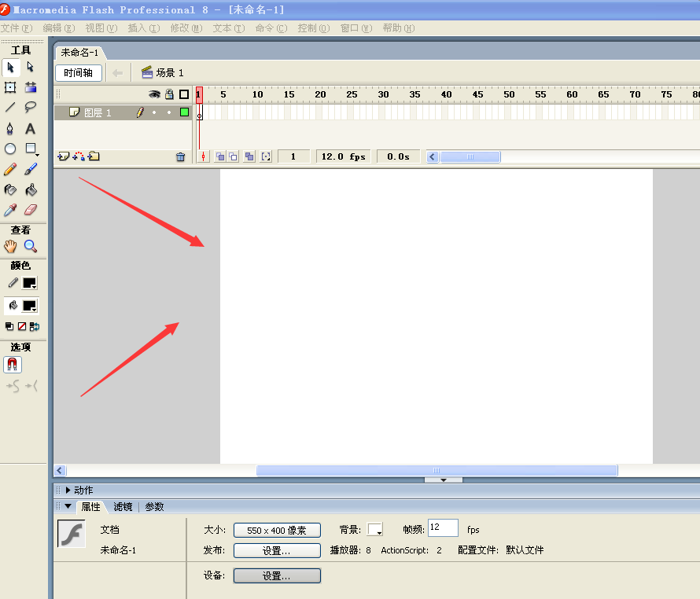Expand the 动作 (Actions) panel
Viewport: 700px width, 599px height.
(x=68, y=490)
